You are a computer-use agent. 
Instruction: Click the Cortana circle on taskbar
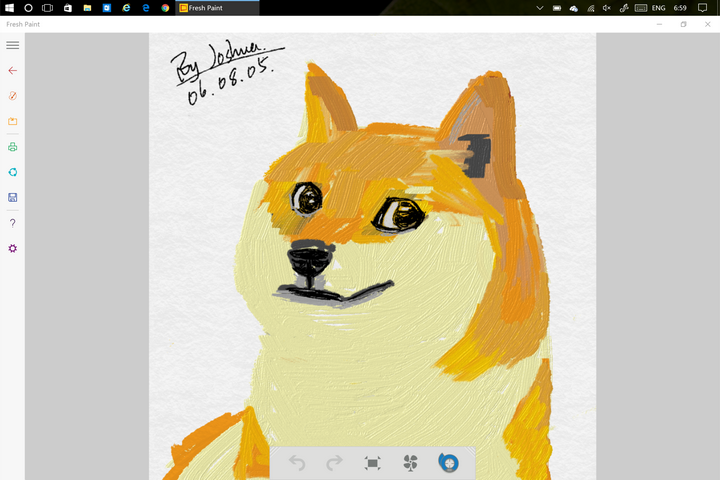point(28,8)
